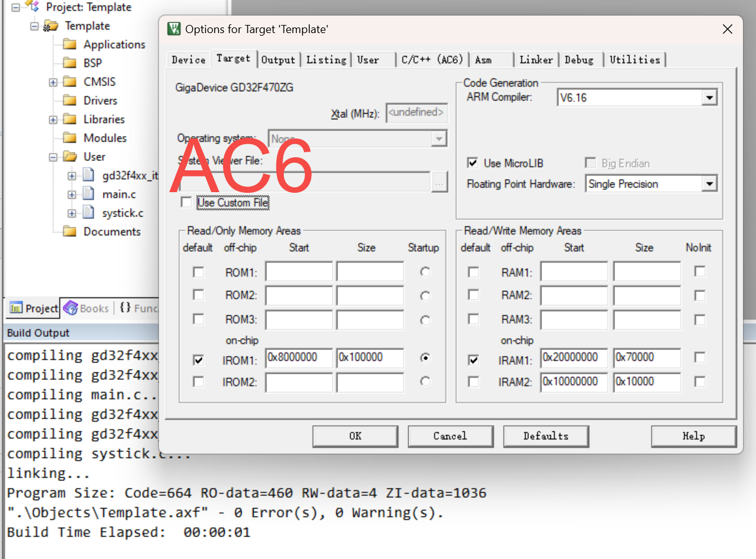Click the IROM1 Start address field

299,357
